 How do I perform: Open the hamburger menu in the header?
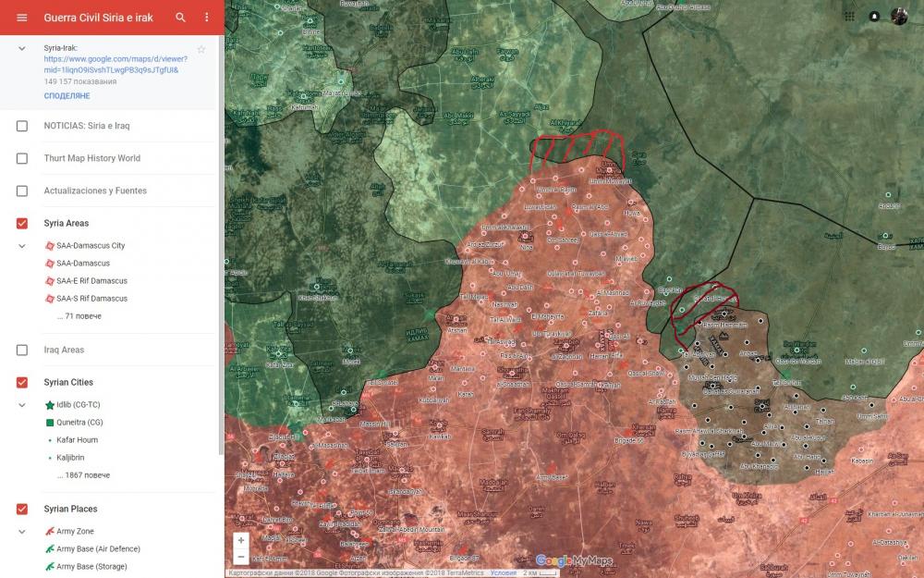point(22,18)
